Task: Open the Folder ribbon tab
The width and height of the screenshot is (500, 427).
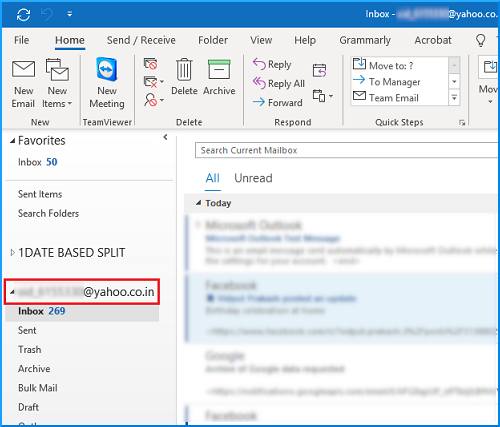Action: tap(213, 40)
